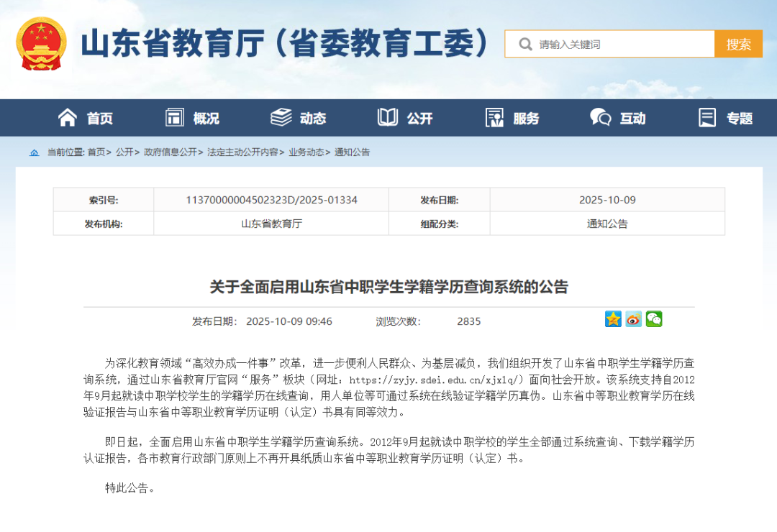Open the 互动 navigation menu

coord(618,118)
